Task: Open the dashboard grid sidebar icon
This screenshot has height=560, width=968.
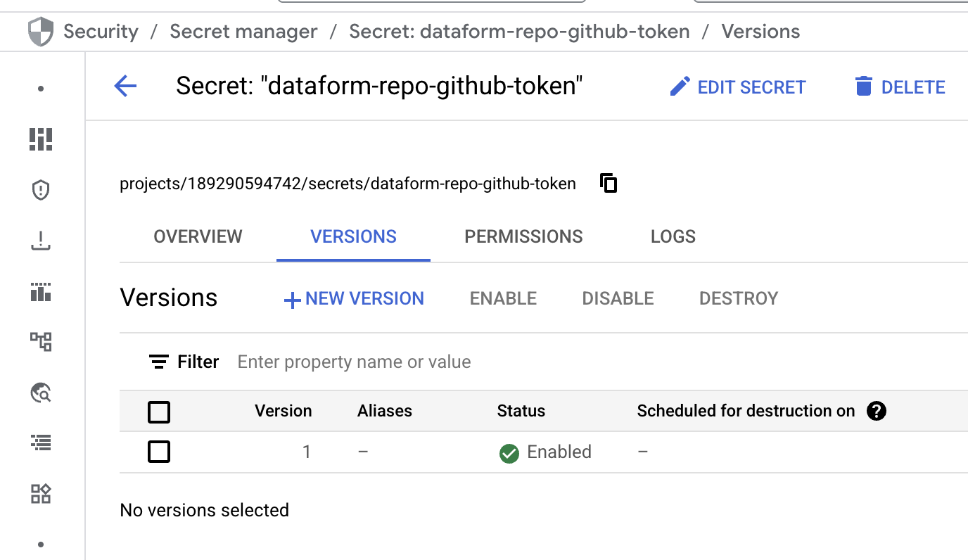Action: [41, 139]
